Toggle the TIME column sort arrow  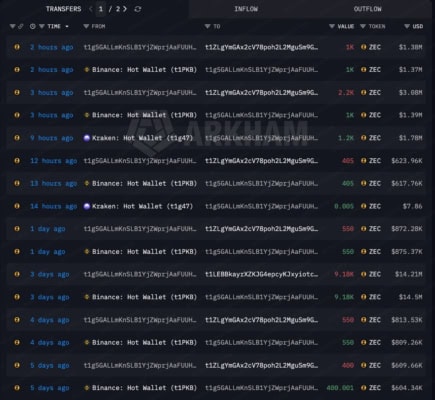coord(67,26)
